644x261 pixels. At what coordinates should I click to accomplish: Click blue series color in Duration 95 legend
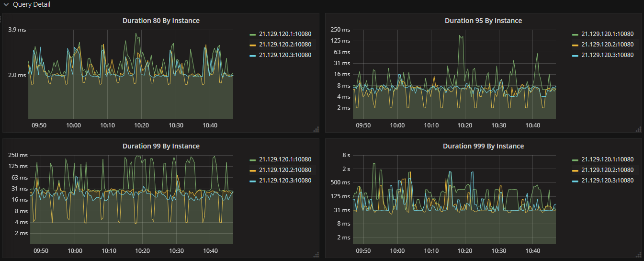click(x=575, y=56)
